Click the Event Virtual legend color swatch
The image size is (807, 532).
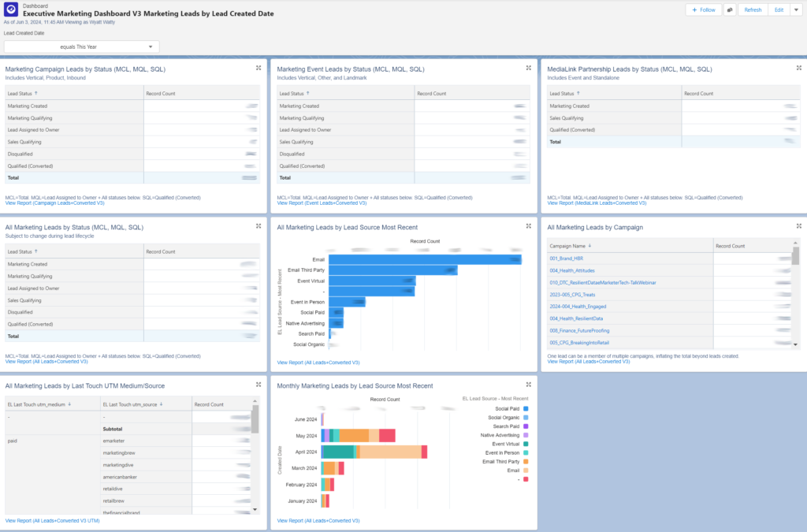(x=526, y=444)
